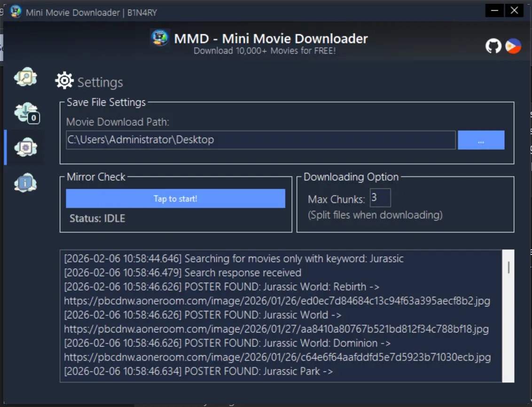The width and height of the screenshot is (532, 407).
Task: Open the movie search page in sidebar
Action: coord(25,77)
